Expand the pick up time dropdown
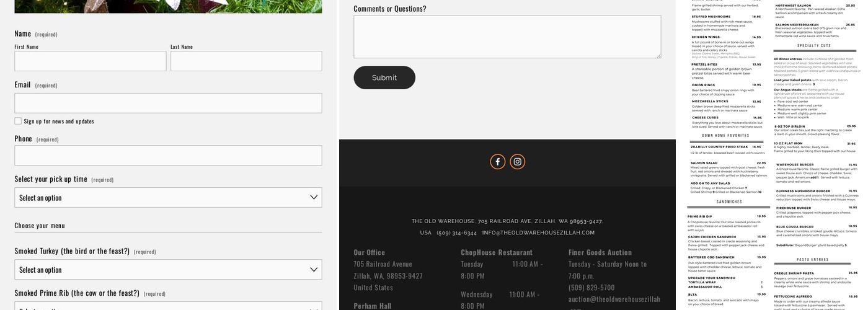The image size is (868, 310). point(168,198)
